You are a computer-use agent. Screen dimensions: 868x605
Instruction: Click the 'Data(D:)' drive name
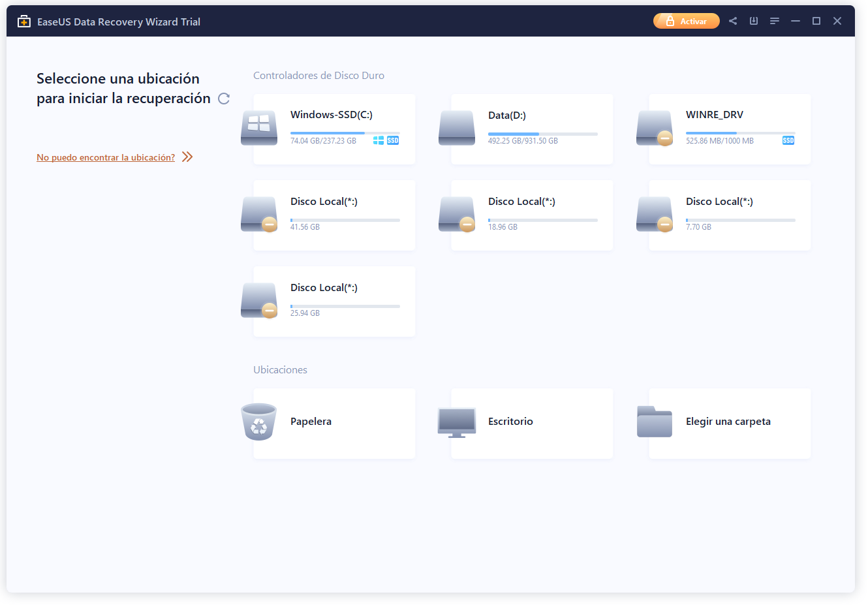[507, 116]
